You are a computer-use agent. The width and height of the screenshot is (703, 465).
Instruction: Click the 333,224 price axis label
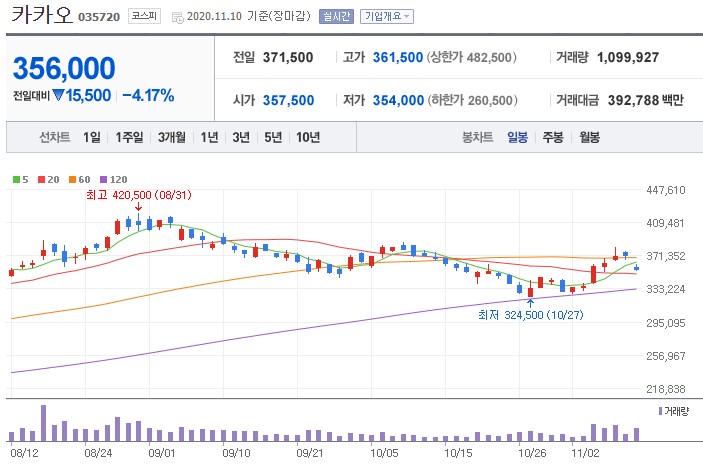point(666,289)
